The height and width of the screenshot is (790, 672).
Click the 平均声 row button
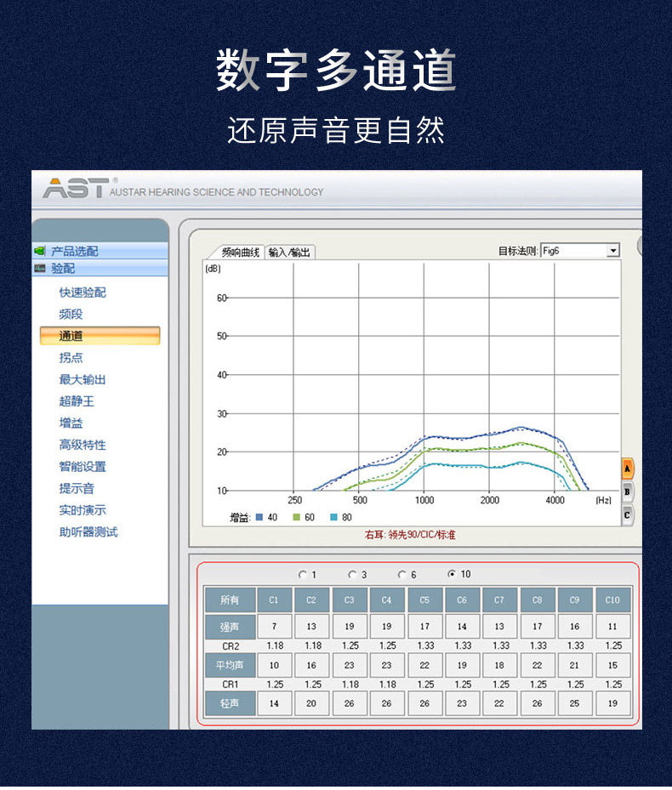(230, 665)
